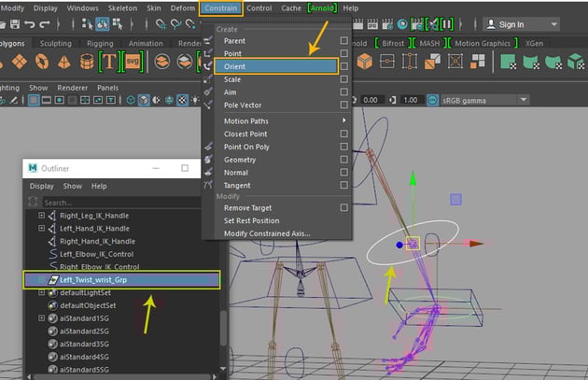Viewport: 588px width, 380px height.
Task: Open Orient constraint option box
Action: (344, 66)
